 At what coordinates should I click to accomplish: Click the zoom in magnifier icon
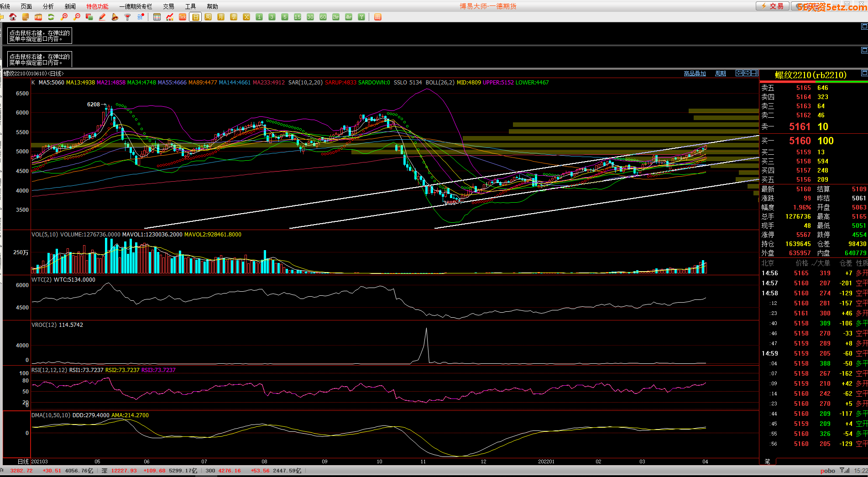64,17
